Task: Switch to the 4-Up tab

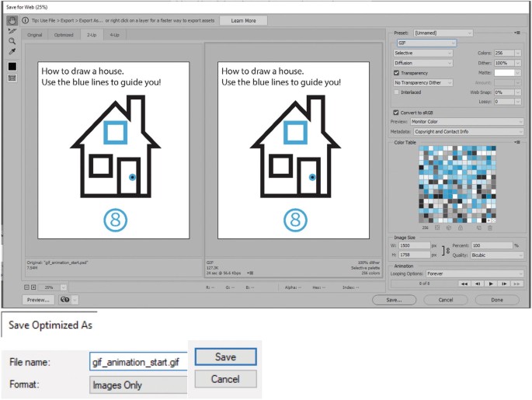Action: coord(115,35)
